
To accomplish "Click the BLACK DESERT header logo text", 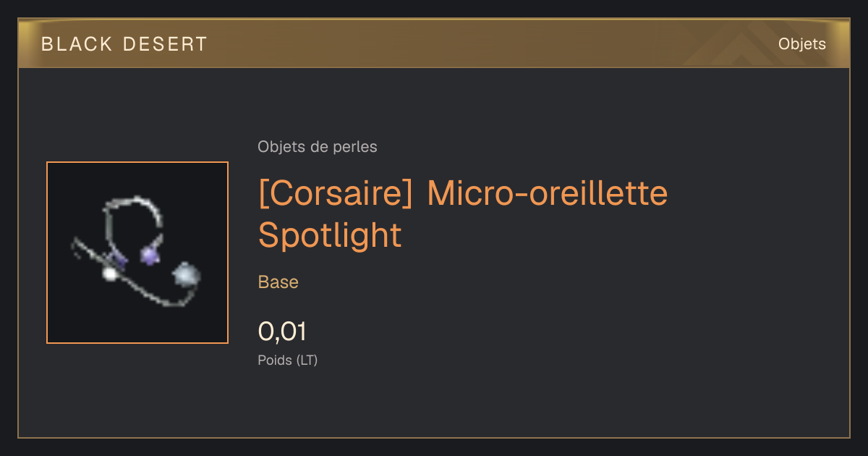I will (124, 44).
